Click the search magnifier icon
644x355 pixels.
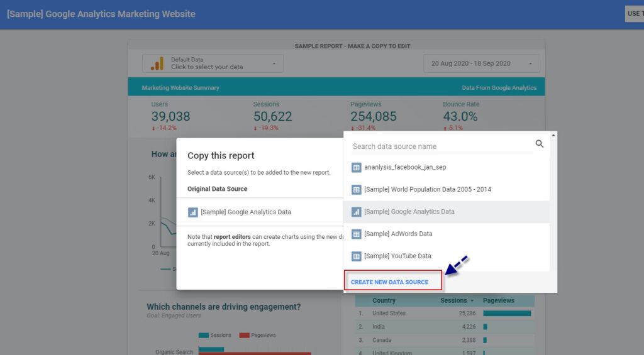coord(539,144)
